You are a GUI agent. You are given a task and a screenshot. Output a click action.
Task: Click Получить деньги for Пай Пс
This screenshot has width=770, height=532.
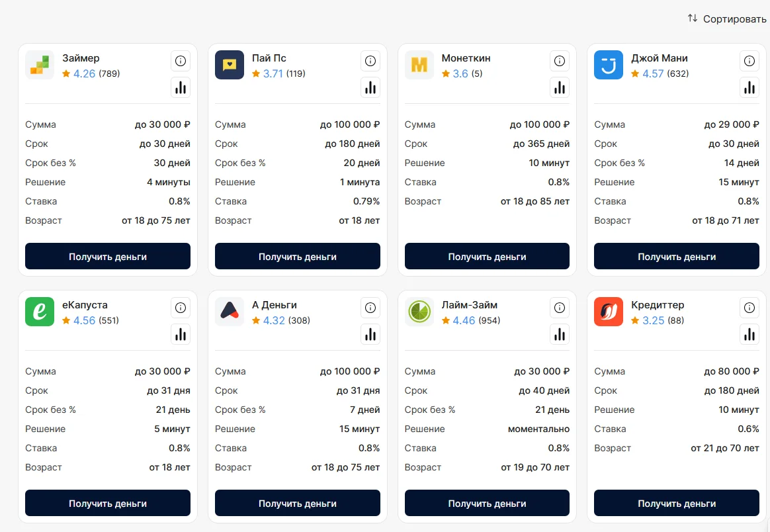[x=298, y=256]
